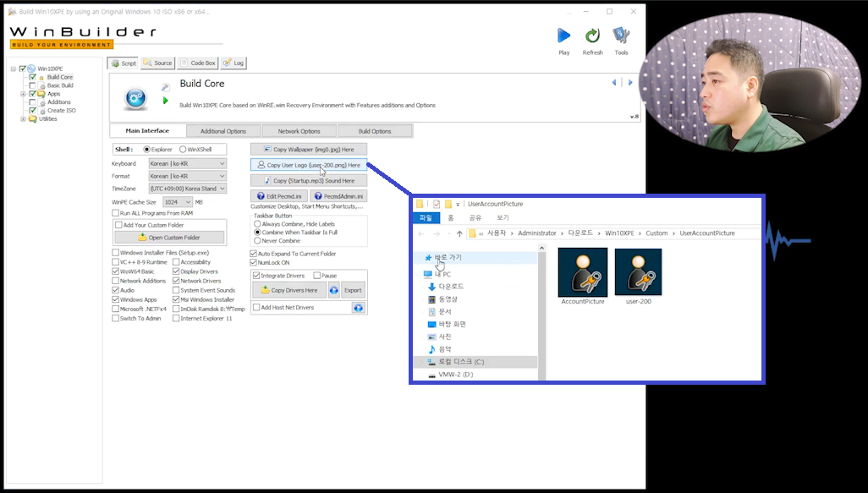Expand the Apps tree node
Image resolution: width=868 pixels, height=493 pixels.
pos(23,94)
